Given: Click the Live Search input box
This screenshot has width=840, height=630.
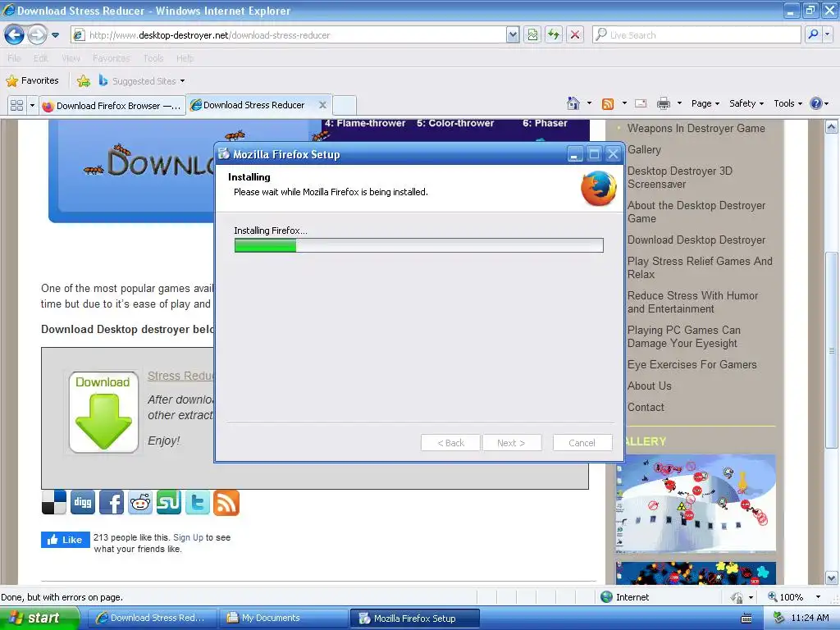Looking at the screenshot, I should (x=696, y=34).
